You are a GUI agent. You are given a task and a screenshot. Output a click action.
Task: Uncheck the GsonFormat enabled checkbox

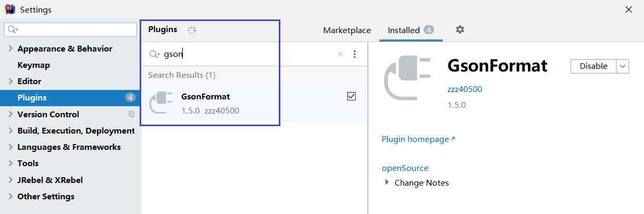coord(352,96)
